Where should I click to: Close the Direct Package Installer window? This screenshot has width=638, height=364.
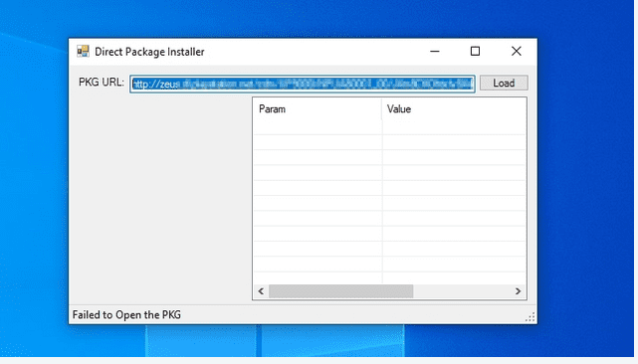[516, 52]
